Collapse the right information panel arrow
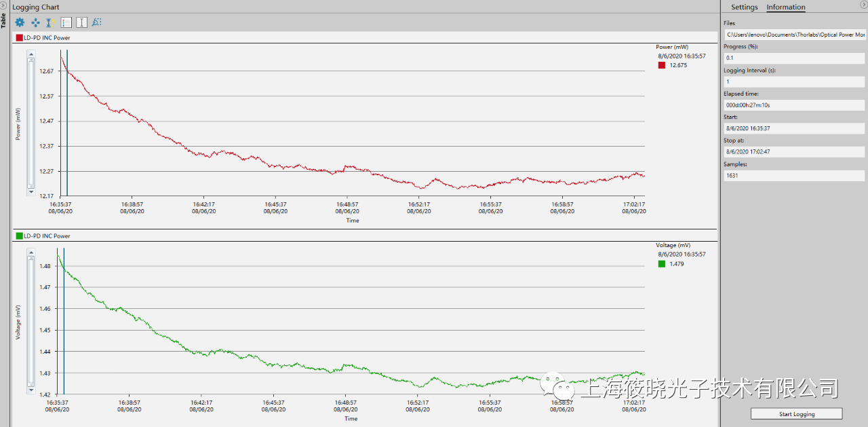The image size is (868, 427). pos(863,5)
